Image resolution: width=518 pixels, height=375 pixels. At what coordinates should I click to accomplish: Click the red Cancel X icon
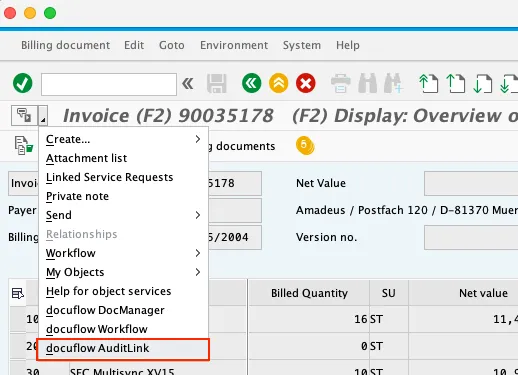point(306,83)
